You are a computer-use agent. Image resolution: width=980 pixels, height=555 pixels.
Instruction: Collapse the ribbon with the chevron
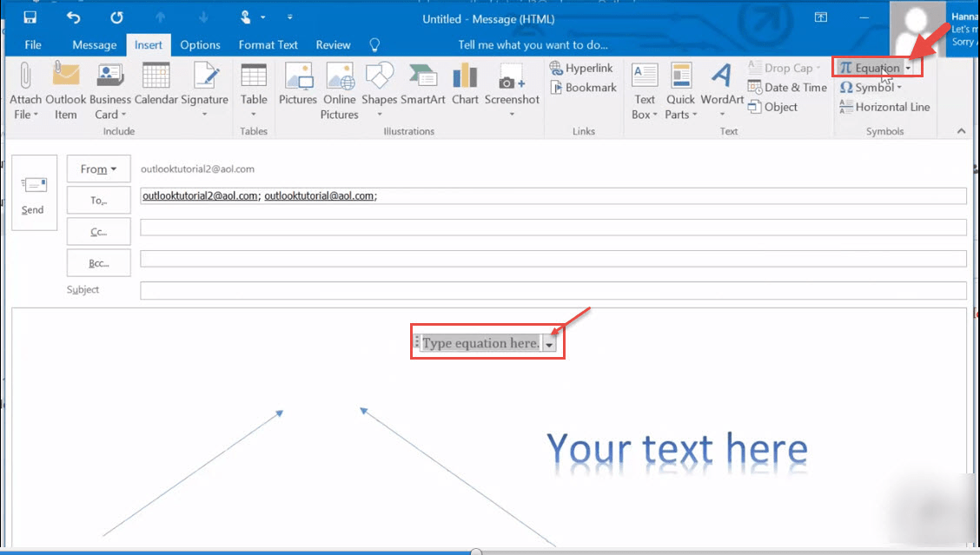(x=961, y=130)
